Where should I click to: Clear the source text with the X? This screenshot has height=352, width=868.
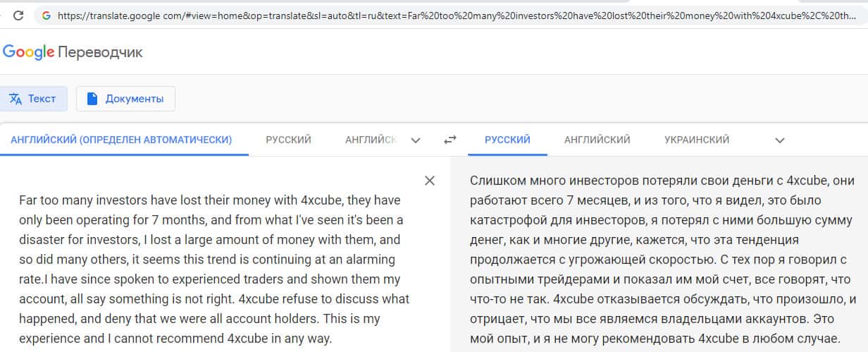point(430,181)
